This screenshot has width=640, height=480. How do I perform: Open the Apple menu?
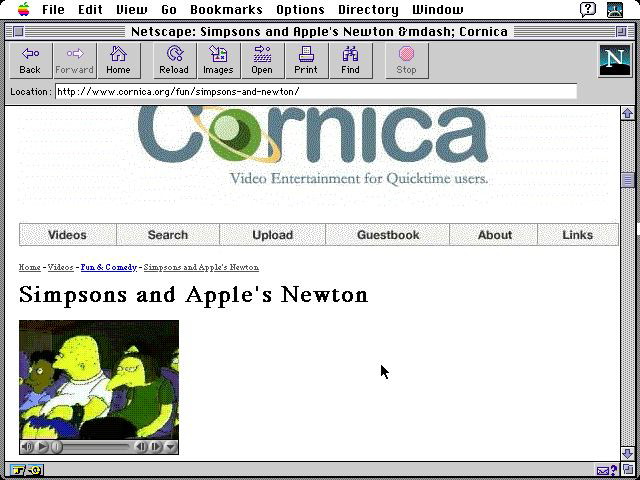click(x=22, y=10)
